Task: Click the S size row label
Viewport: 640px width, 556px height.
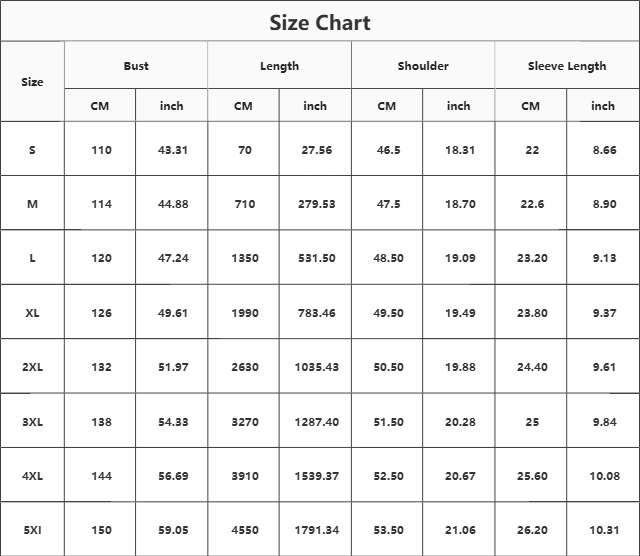Action: point(32,150)
